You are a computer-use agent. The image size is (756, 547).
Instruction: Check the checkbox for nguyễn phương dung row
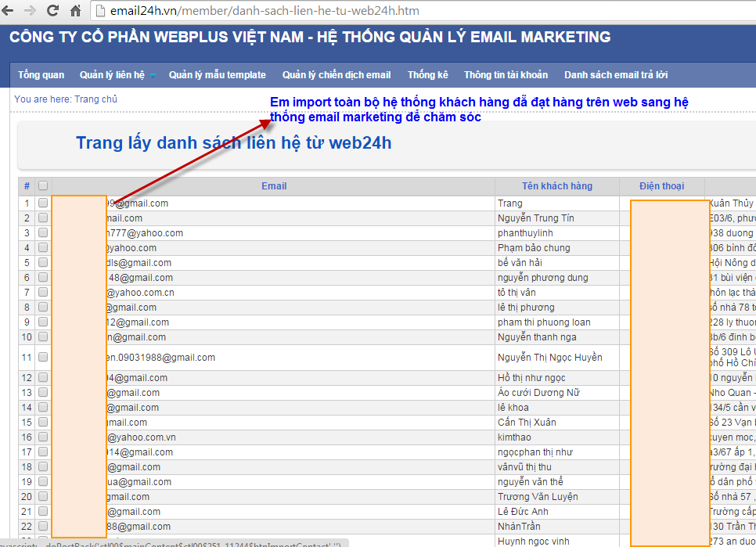pos(43,278)
